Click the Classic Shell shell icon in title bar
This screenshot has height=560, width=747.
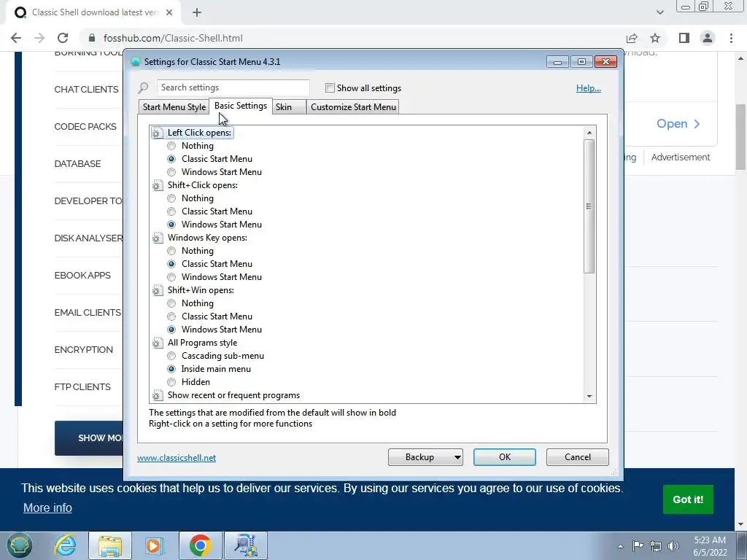click(136, 62)
